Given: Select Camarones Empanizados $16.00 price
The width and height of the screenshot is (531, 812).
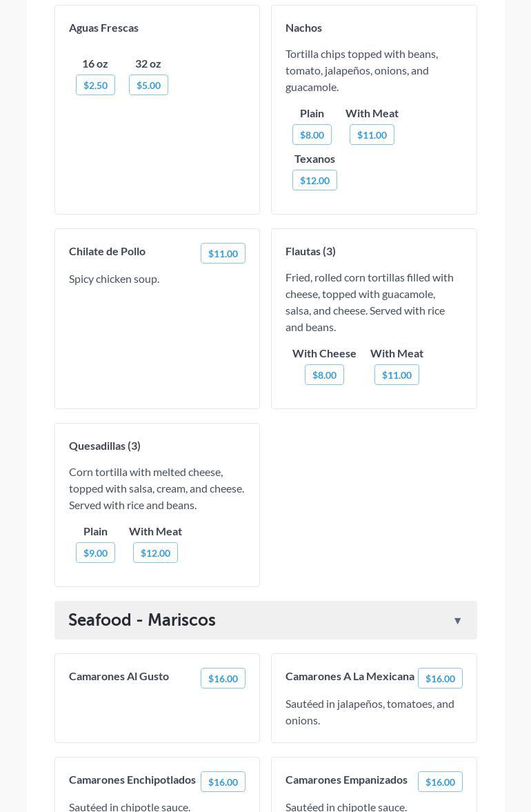Looking at the screenshot, I should (x=440, y=782).
